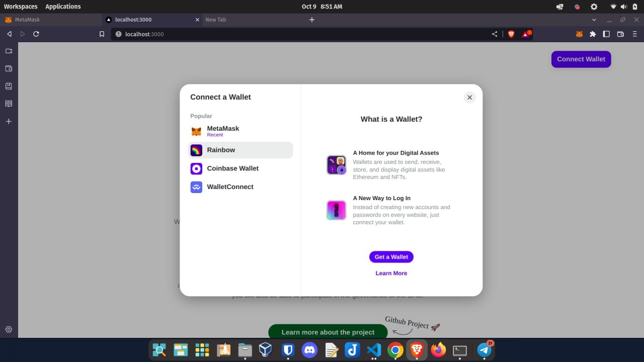Open the file manager in dock
Image resolution: width=644 pixels, height=362 pixels.
point(245,350)
